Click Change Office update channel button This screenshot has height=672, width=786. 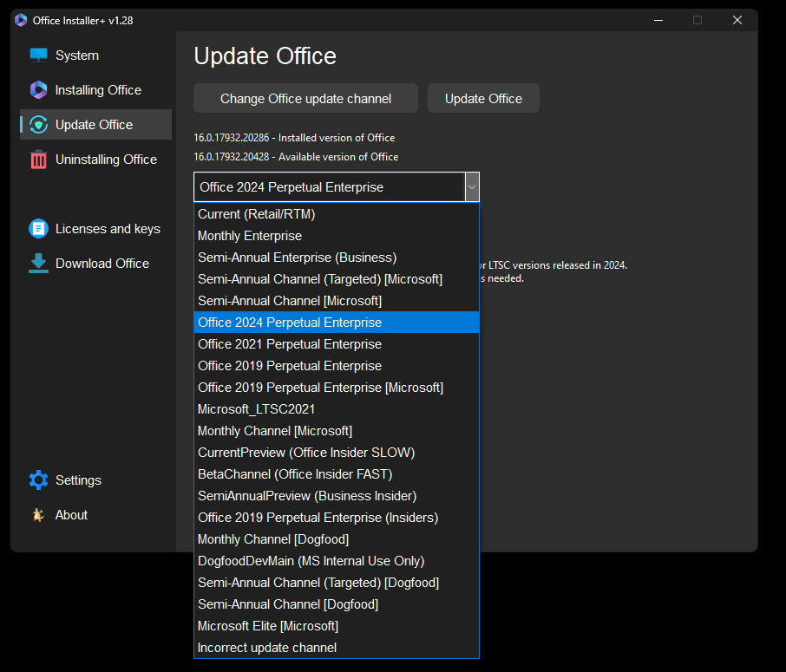[x=305, y=98]
